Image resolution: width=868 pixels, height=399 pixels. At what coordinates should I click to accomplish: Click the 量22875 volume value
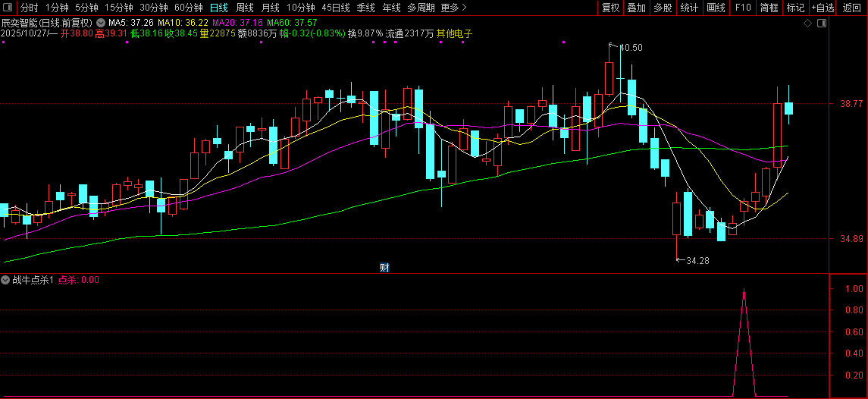coord(218,34)
